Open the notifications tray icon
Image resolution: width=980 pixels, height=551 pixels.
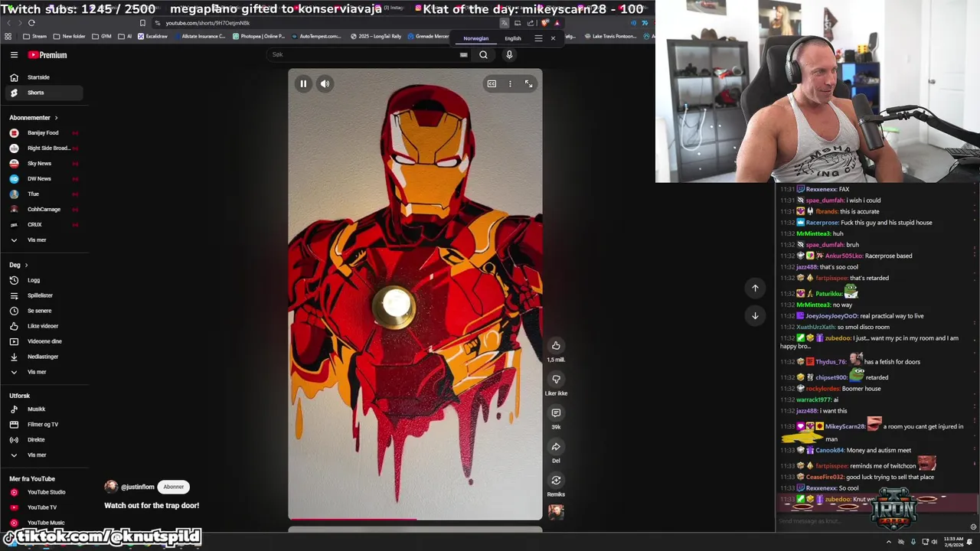(x=970, y=542)
